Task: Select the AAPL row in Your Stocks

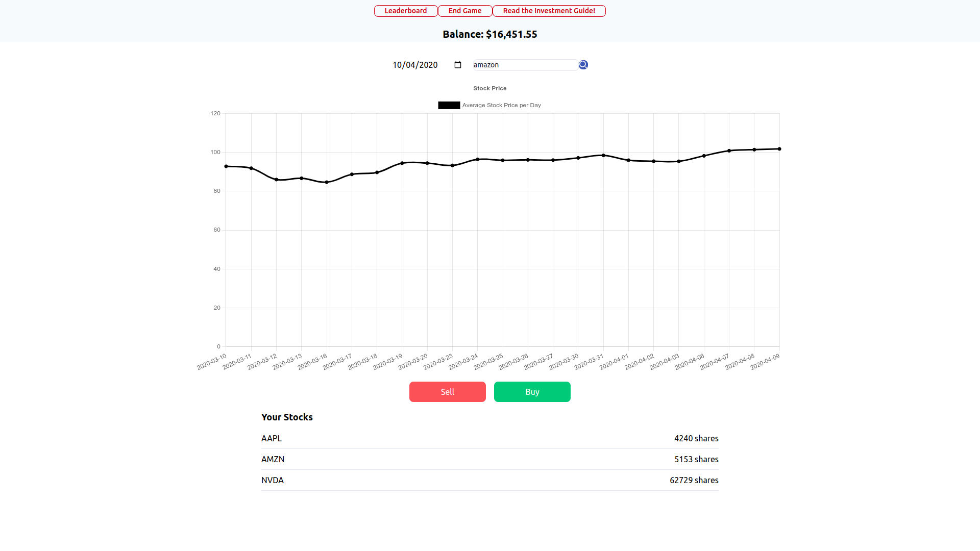Action: [x=489, y=438]
